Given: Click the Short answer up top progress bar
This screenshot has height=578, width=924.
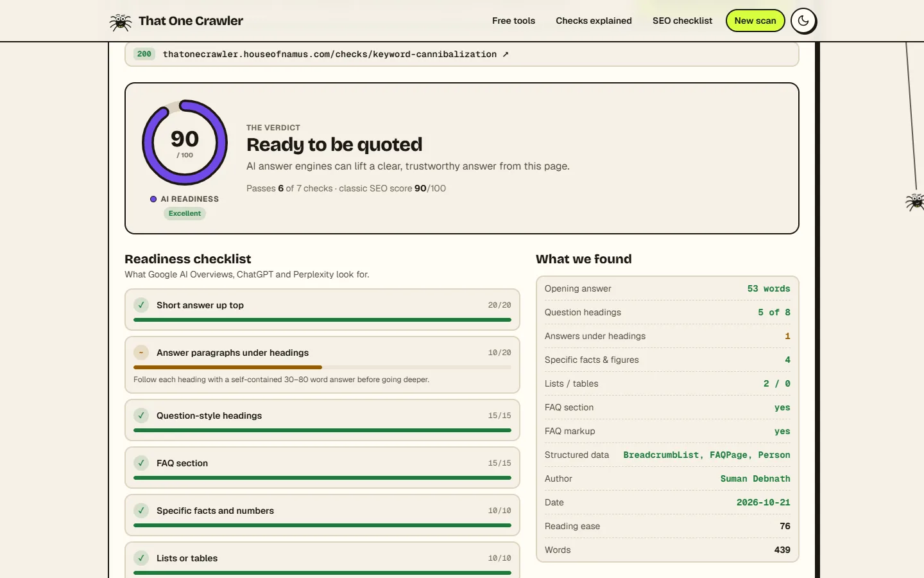Looking at the screenshot, I should click(x=322, y=320).
